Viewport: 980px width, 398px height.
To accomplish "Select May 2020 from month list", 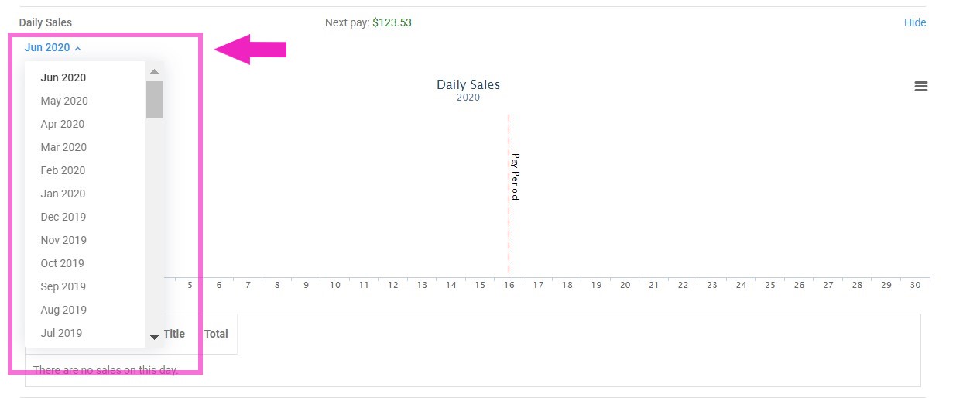I will click(x=64, y=101).
